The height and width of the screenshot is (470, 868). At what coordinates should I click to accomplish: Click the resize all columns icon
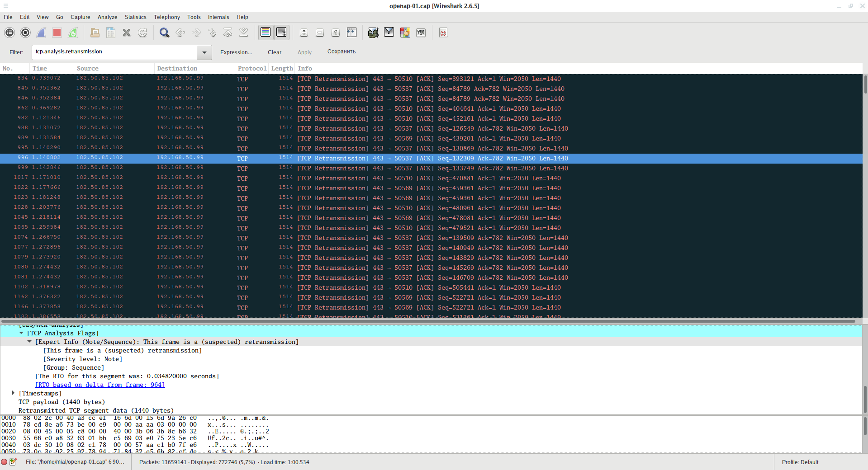click(351, 33)
